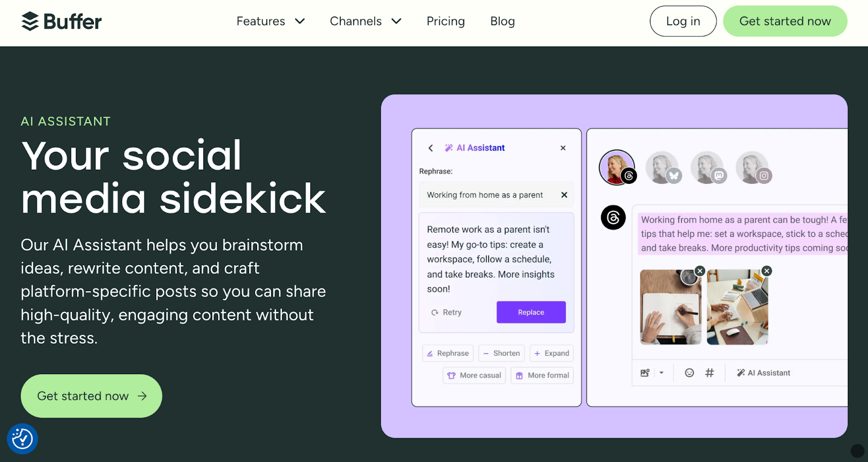868x462 pixels.
Task: Click the laptop desk image thumbnail
Action: (737, 307)
